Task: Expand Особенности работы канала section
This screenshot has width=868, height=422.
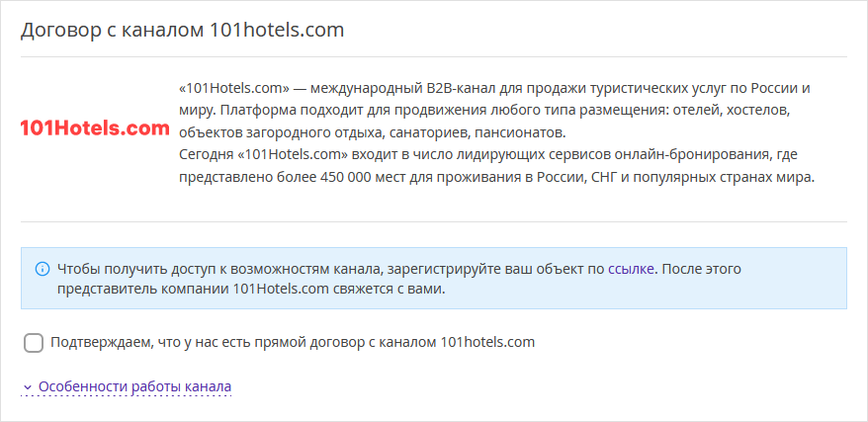Action: click(x=134, y=386)
